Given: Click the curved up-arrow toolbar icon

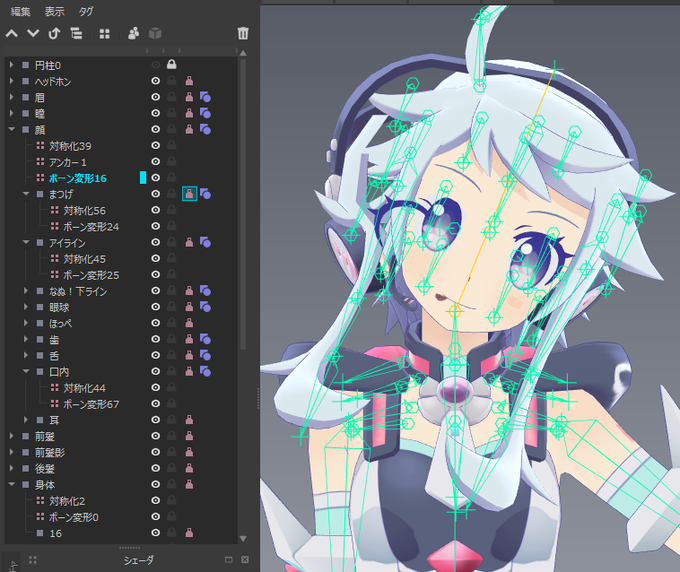Looking at the screenshot, I should [54, 33].
